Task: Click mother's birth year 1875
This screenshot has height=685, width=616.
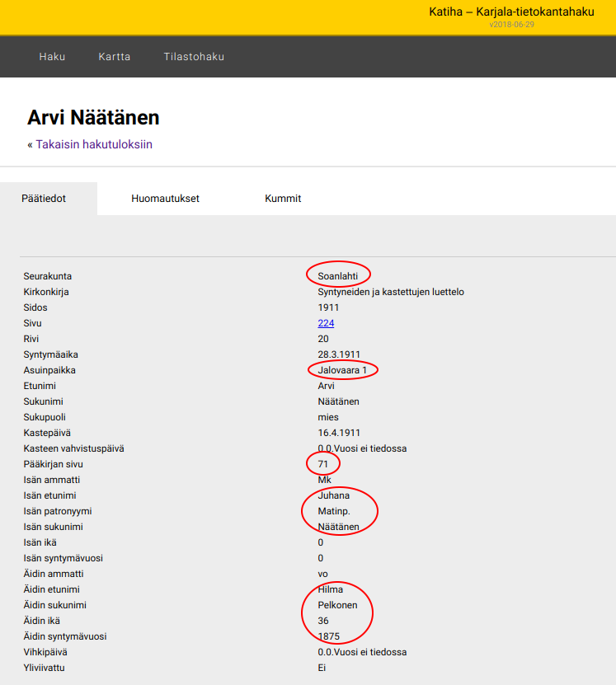Action: 328,636
